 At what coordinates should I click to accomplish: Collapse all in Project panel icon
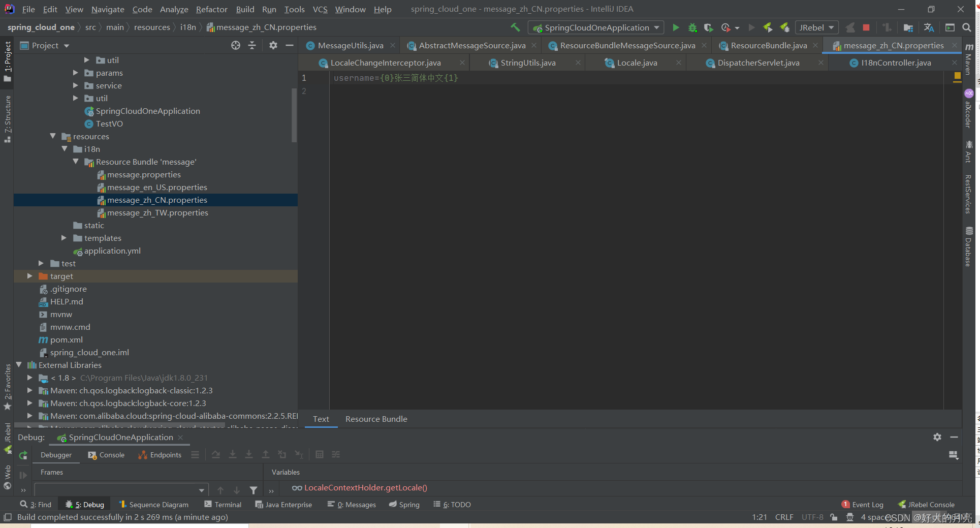[x=252, y=45]
